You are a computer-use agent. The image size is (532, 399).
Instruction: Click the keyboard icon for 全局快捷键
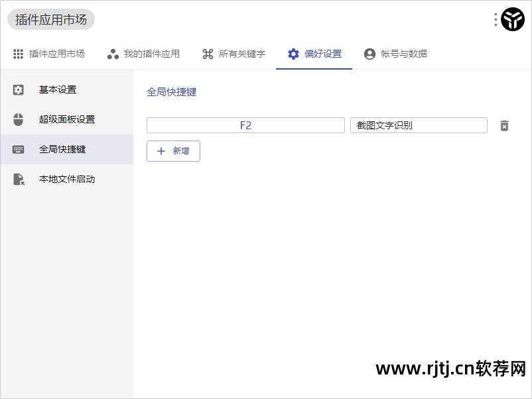[19, 150]
